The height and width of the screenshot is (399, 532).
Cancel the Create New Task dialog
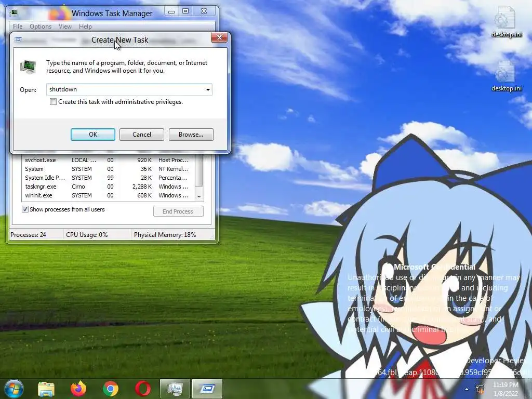[x=142, y=135]
